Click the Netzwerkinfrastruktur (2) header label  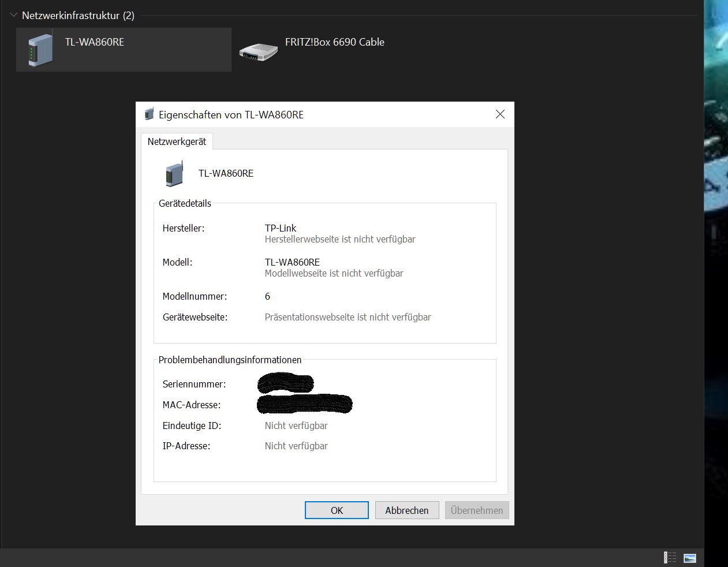point(79,16)
